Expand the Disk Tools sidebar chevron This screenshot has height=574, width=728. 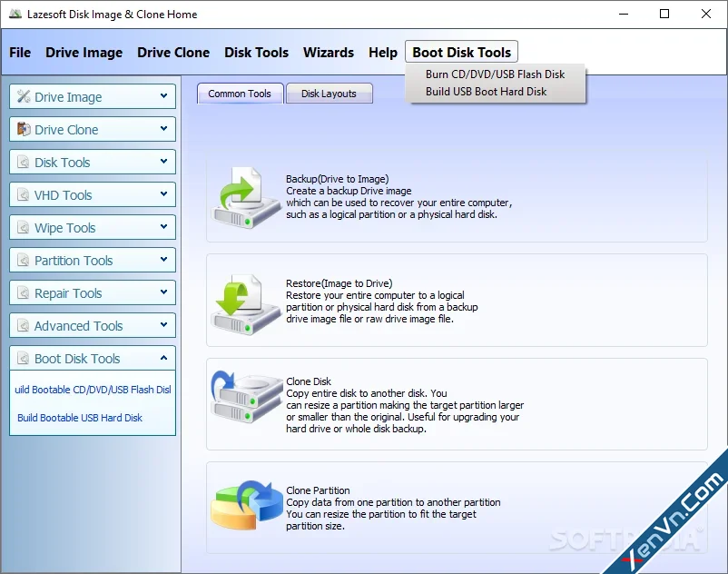163,162
